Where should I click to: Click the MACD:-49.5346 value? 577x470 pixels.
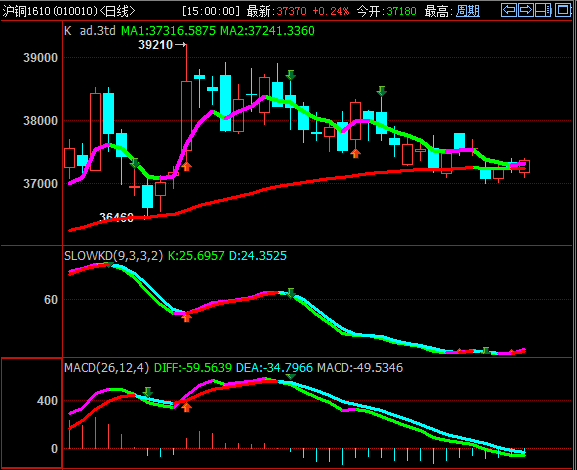click(x=360, y=368)
